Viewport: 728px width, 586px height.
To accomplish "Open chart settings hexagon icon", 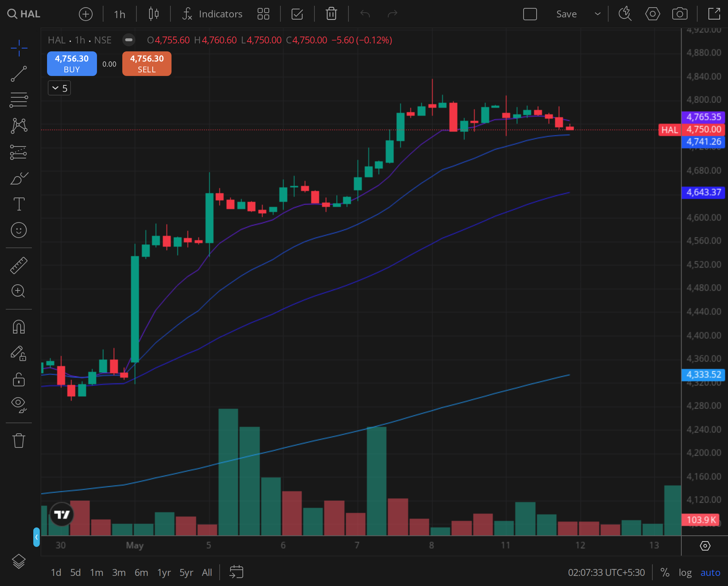I will [x=652, y=14].
